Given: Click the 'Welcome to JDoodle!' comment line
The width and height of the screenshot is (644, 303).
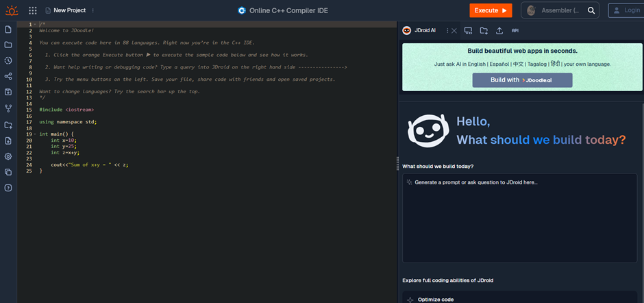Looking at the screenshot, I should coord(66,30).
